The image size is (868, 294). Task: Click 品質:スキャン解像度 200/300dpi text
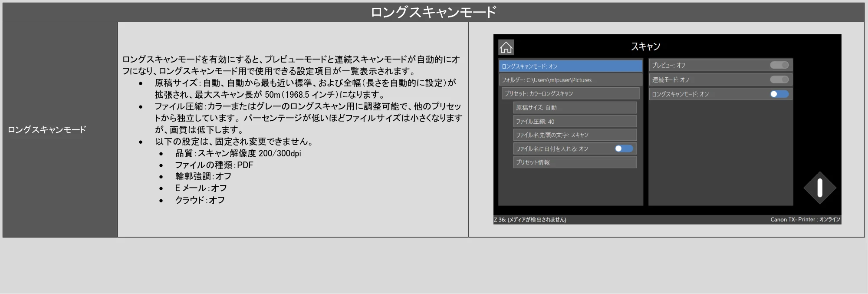pyautogui.click(x=238, y=153)
